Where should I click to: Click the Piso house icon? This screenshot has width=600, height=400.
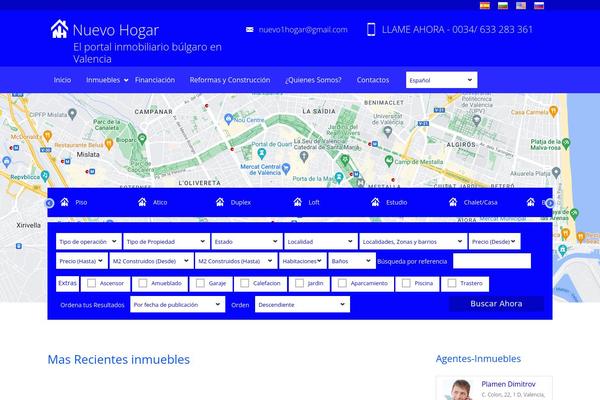click(x=64, y=202)
